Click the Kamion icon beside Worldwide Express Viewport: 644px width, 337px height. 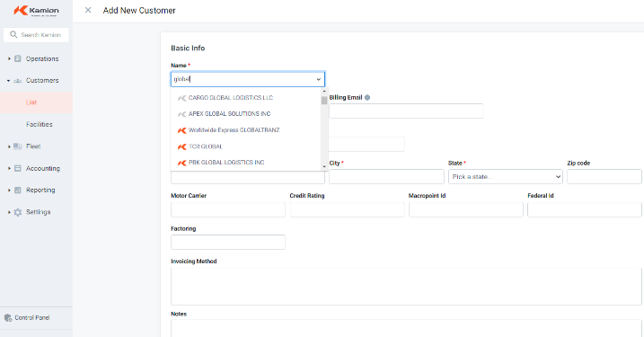coord(181,130)
